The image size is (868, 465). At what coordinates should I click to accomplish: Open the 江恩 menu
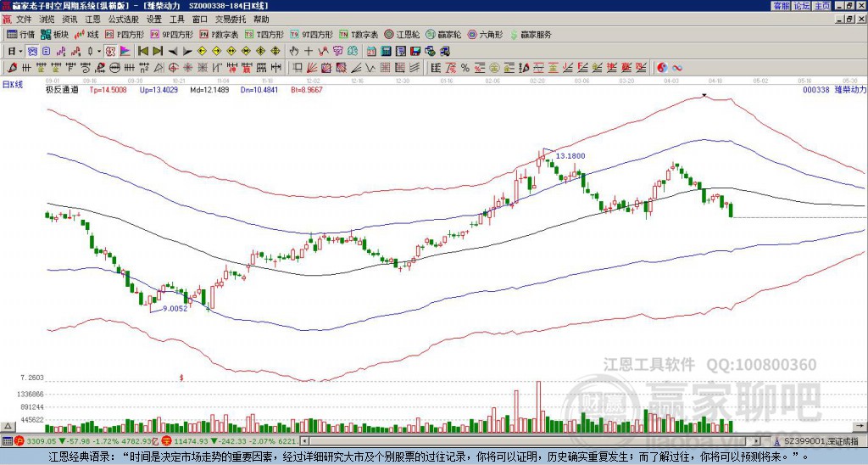93,20
